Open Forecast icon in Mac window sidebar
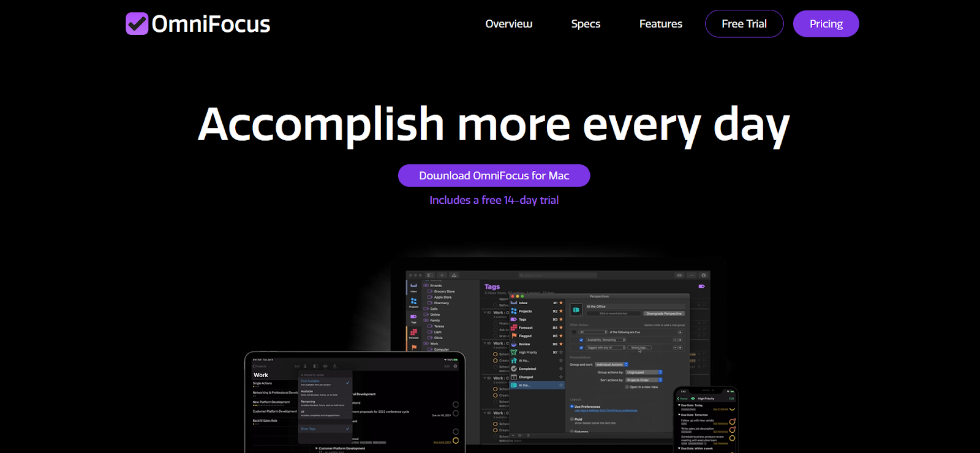This screenshot has height=453, width=980. (413, 334)
